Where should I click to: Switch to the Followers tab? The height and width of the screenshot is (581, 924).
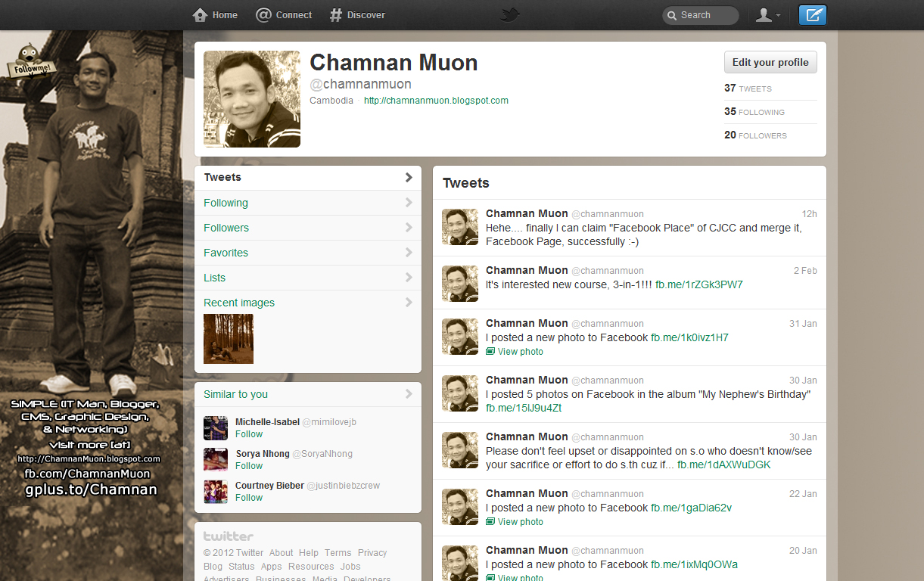pos(227,227)
